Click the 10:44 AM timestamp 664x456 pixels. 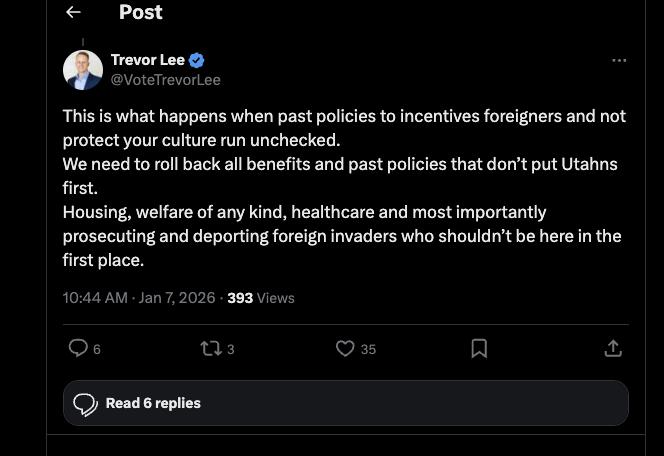[x=95, y=298]
